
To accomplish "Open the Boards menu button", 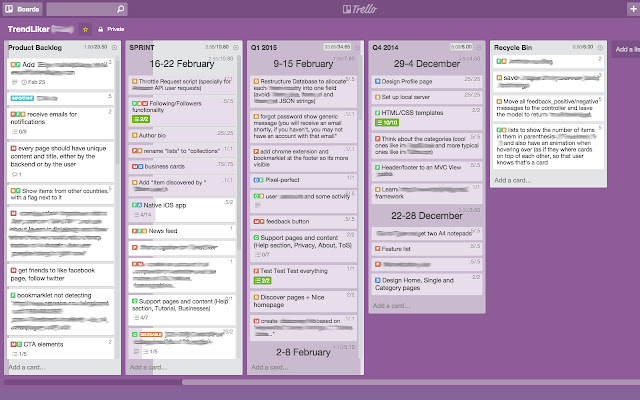I will click(22, 9).
